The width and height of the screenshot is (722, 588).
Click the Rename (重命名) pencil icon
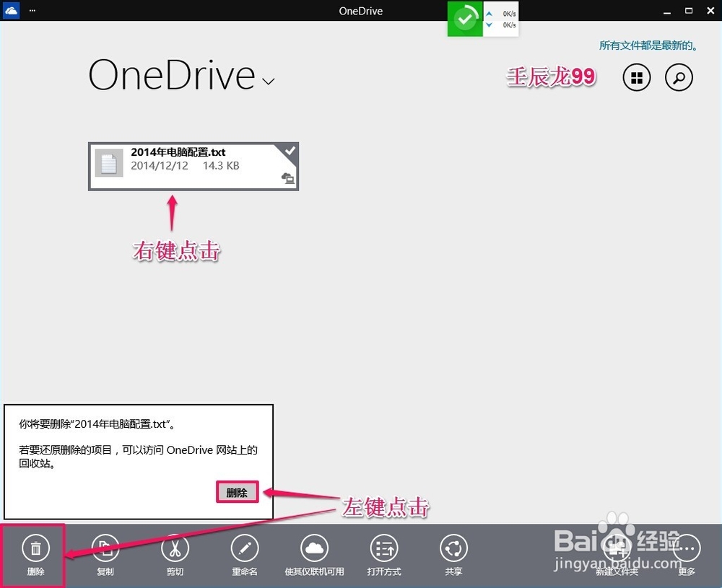(245, 548)
